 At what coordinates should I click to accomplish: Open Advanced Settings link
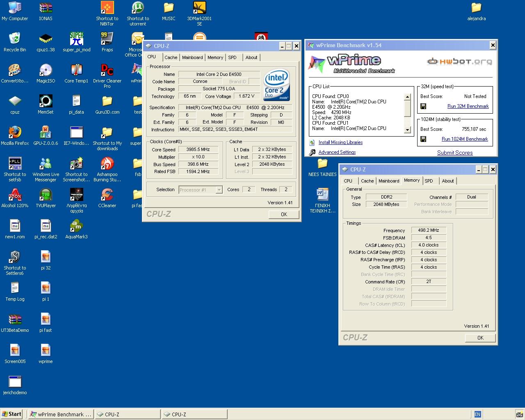point(337,152)
